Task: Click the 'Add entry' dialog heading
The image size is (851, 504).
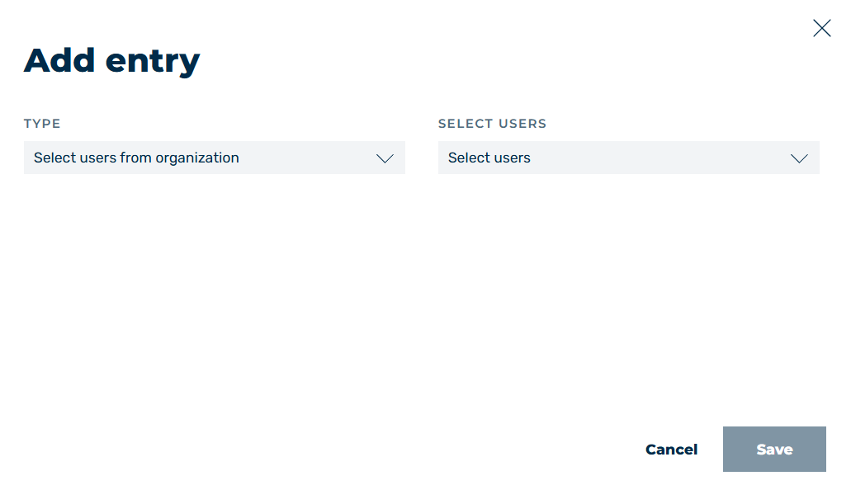Action: pyautogui.click(x=111, y=61)
